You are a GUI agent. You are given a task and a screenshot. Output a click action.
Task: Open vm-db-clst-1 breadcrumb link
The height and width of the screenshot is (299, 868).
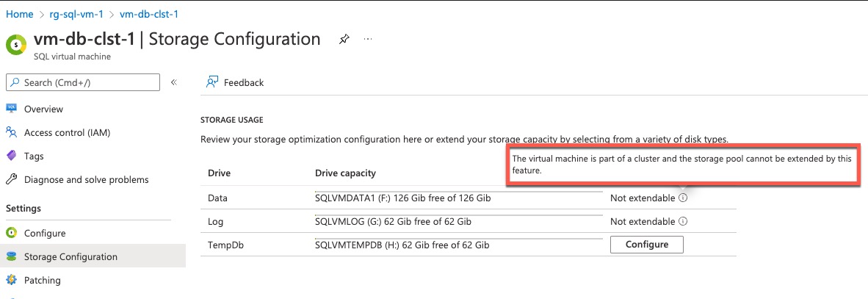149,14
